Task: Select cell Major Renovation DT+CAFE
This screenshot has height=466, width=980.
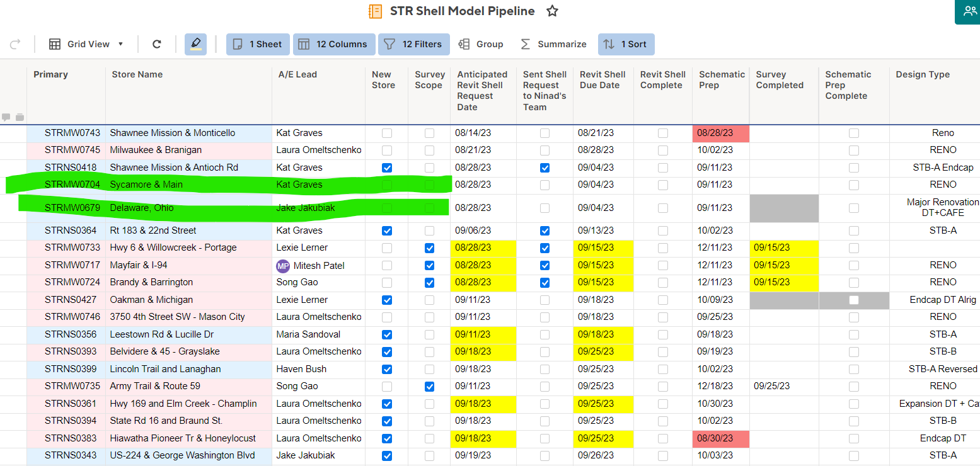Action: point(935,208)
